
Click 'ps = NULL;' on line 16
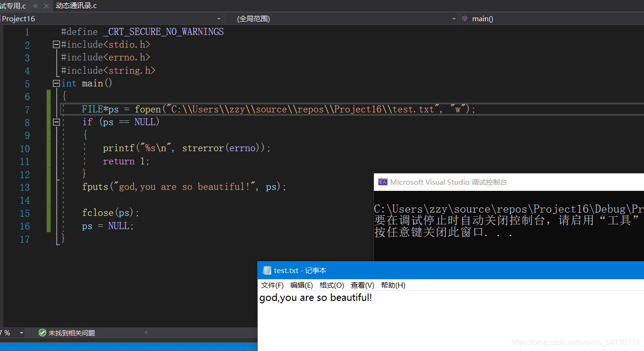[108, 226]
